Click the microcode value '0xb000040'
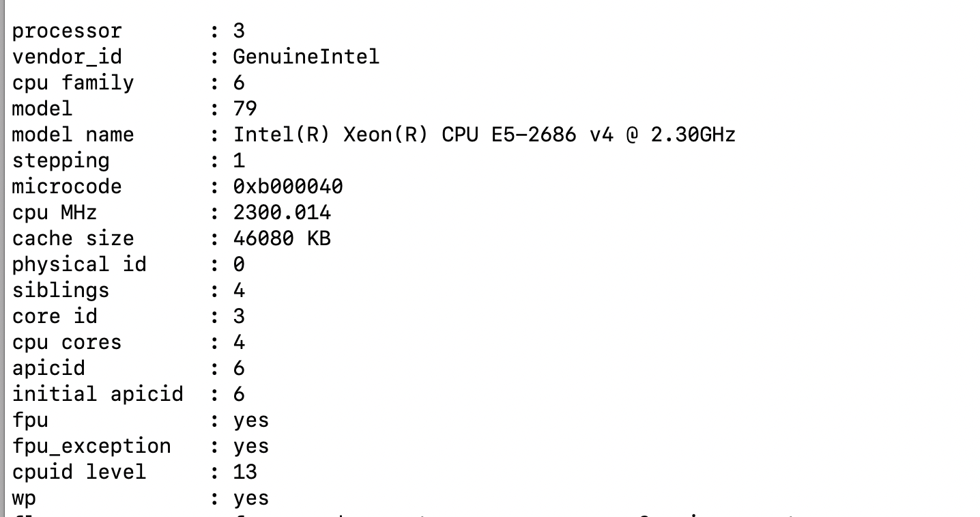 [x=288, y=186]
